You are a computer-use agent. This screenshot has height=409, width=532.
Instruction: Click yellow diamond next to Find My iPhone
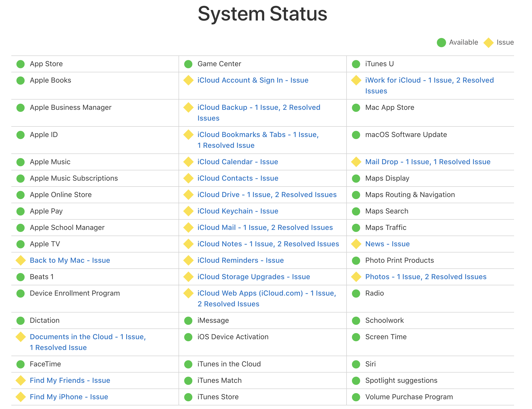click(x=21, y=397)
